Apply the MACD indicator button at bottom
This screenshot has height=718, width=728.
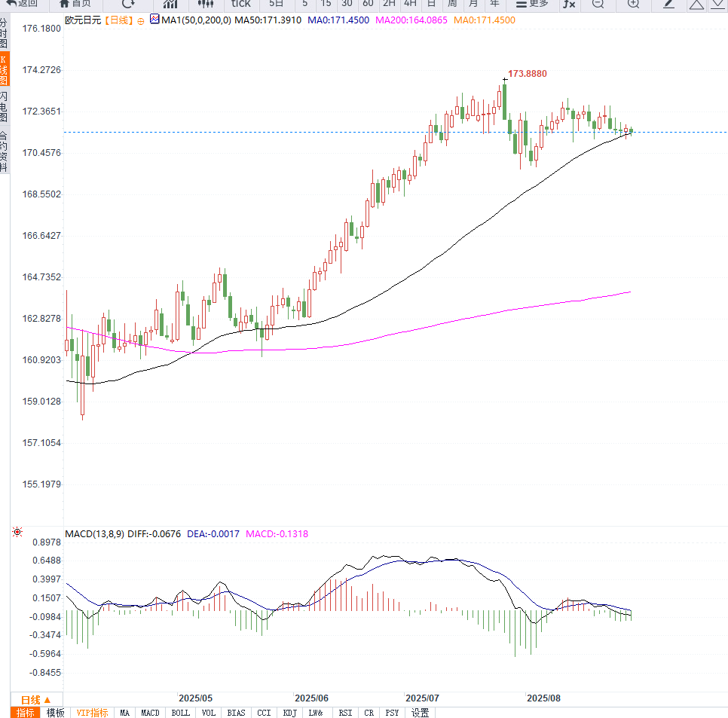[x=150, y=713]
